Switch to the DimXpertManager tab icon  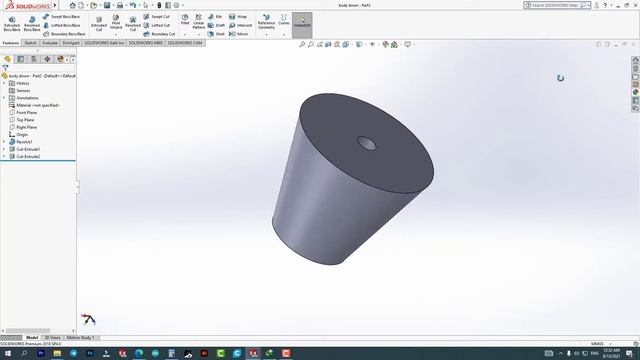[47, 59]
